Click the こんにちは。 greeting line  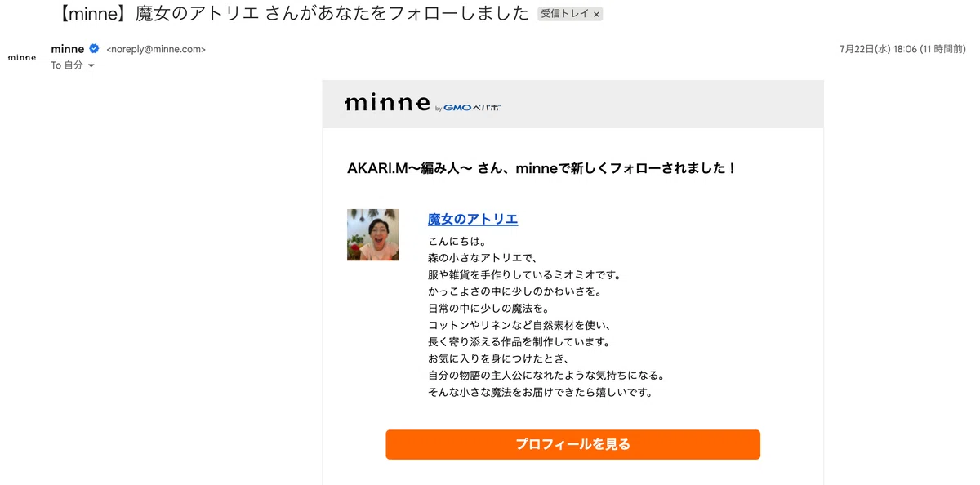coord(458,241)
